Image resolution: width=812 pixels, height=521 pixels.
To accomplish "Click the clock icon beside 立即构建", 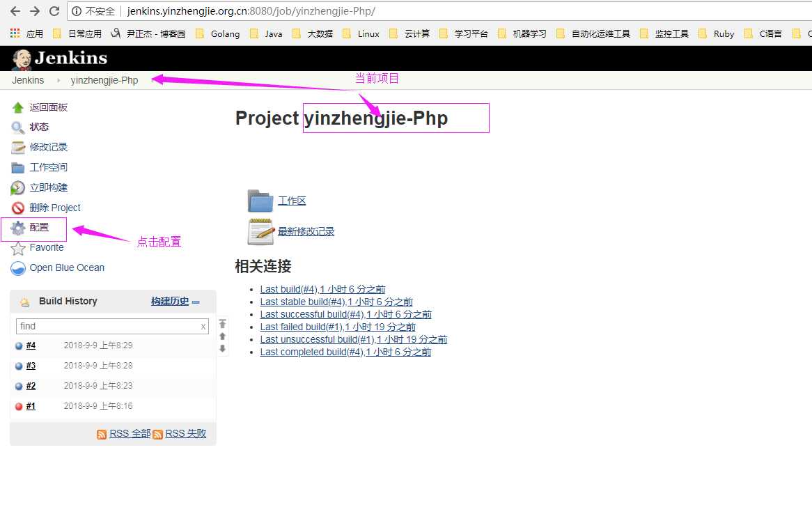I will pos(18,188).
